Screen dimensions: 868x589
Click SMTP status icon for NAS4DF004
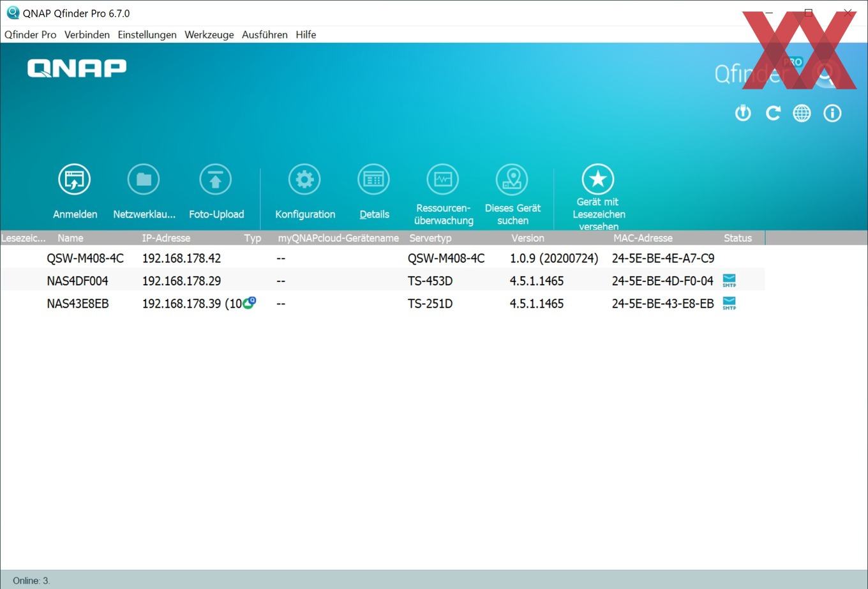point(729,280)
